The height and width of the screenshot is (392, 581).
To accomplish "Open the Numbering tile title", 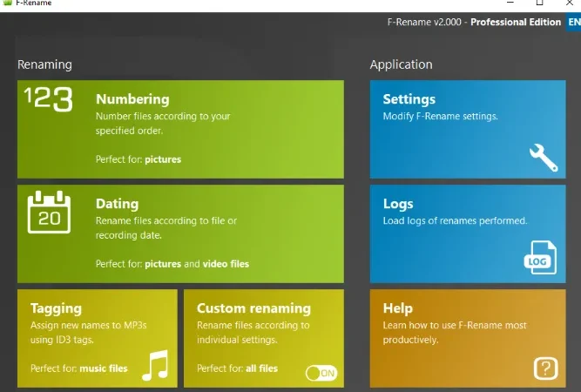I will (132, 99).
